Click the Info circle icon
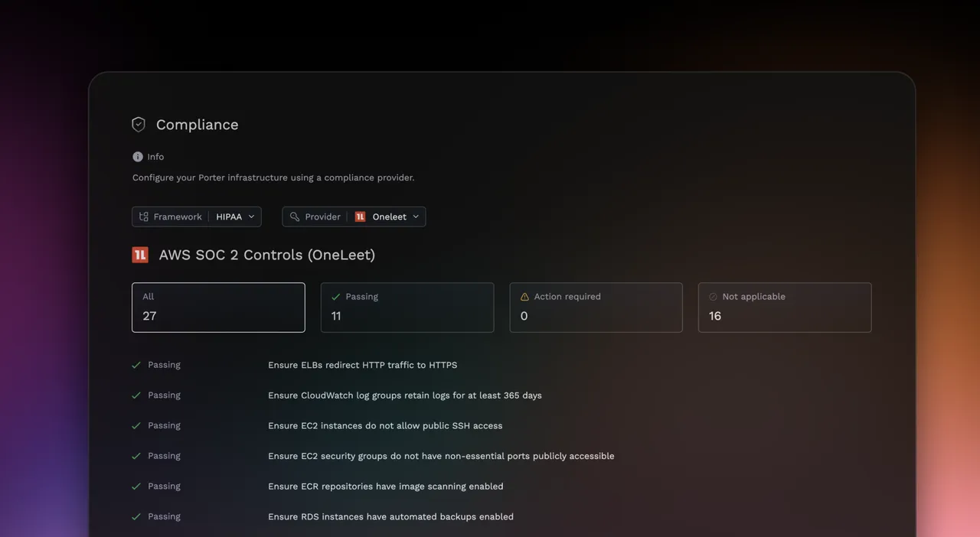 (138, 157)
